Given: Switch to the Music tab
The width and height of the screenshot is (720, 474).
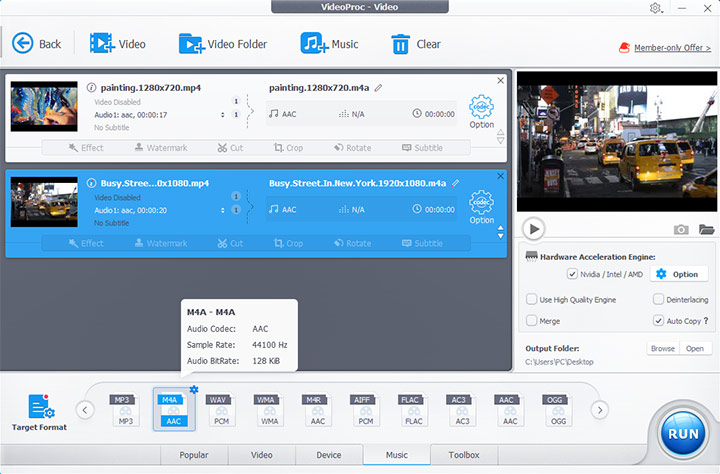Looking at the screenshot, I should [397, 455].
